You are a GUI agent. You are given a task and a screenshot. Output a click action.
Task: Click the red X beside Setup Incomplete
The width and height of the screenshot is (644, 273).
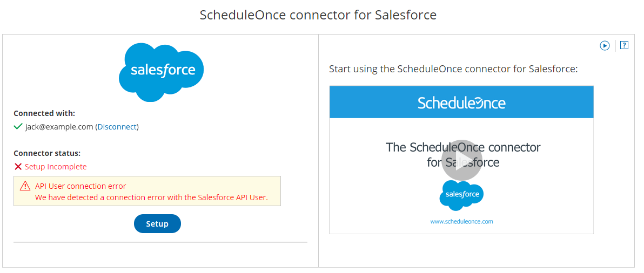pyautogui.click(x=18, y=167)
